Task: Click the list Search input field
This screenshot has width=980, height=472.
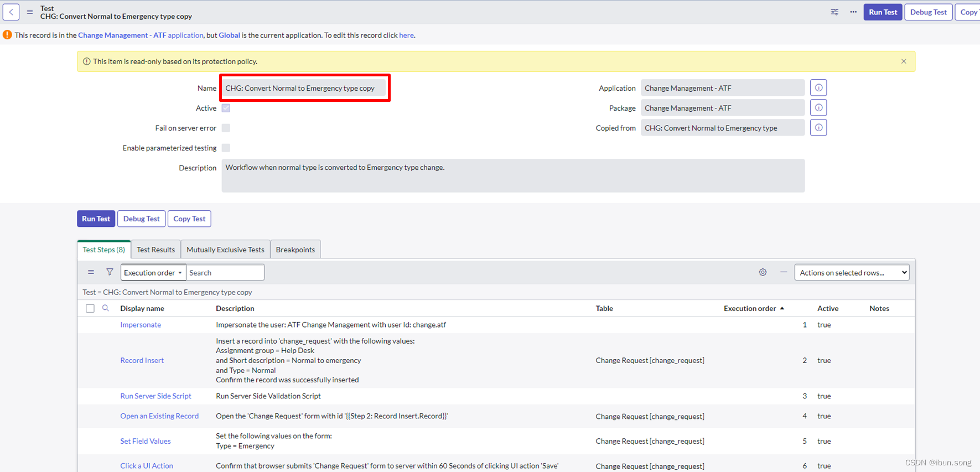Action: pyautogui.click(x=225, y=272)
